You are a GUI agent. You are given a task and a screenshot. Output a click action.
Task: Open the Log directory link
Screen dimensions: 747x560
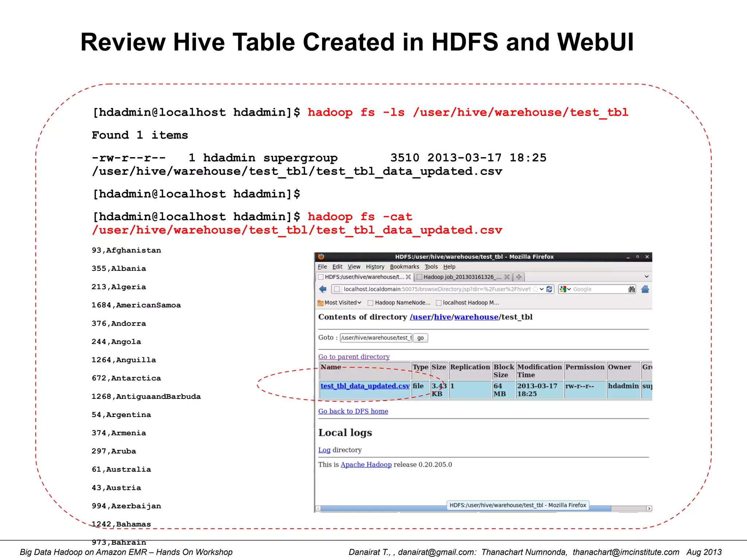coord(324,450)
